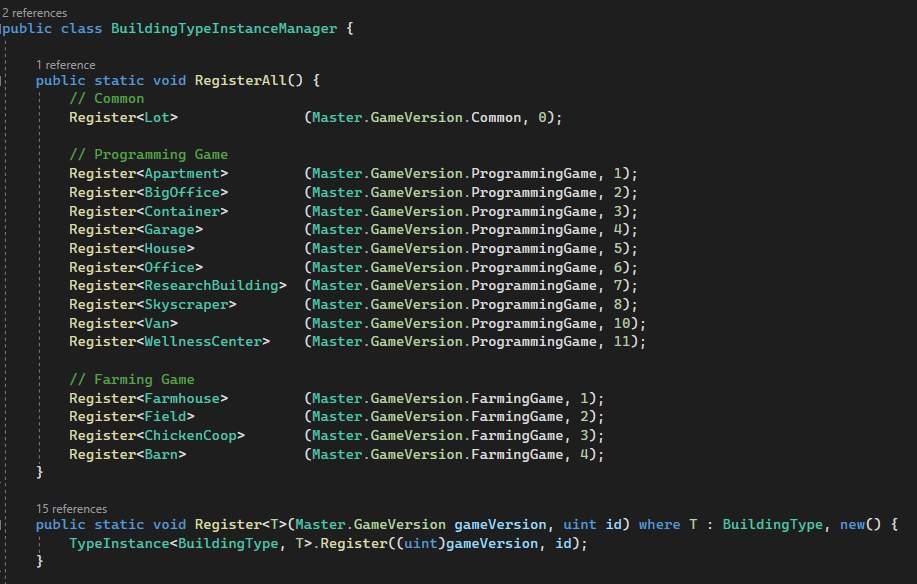This screenshot has height=584, width=917.
Task: Click the BigOffice type argument
Action: click(x=182, y=192)
